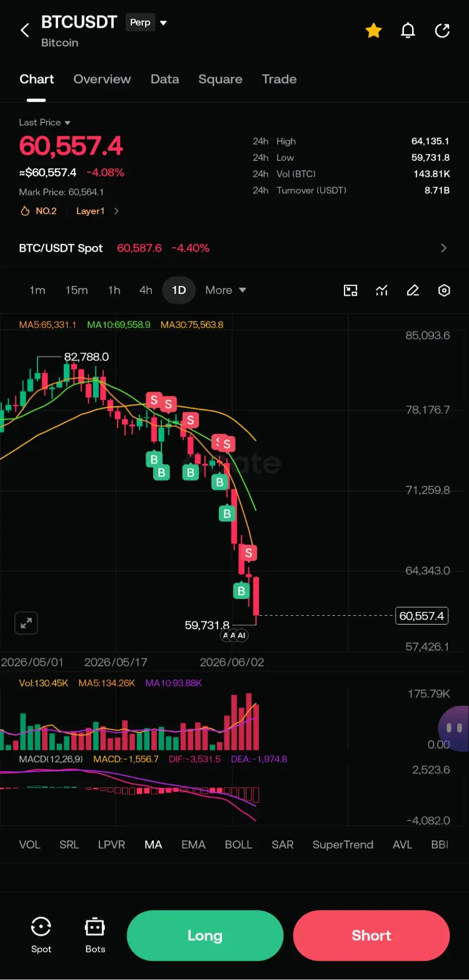Select the 15m timeframe

76,290
